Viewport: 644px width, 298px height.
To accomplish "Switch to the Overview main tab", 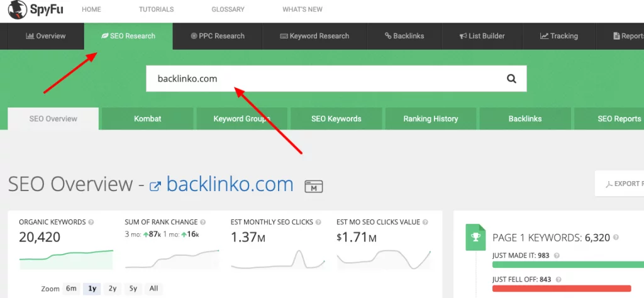I will (45, 36).
